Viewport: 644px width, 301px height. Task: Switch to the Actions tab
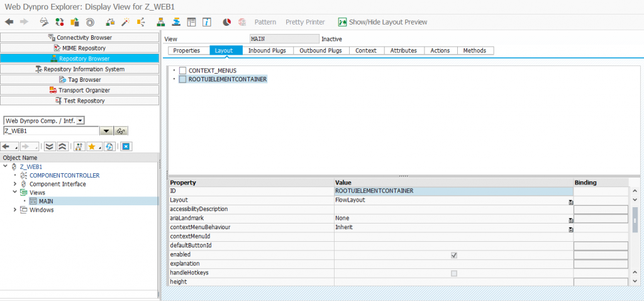pos(440,50)
